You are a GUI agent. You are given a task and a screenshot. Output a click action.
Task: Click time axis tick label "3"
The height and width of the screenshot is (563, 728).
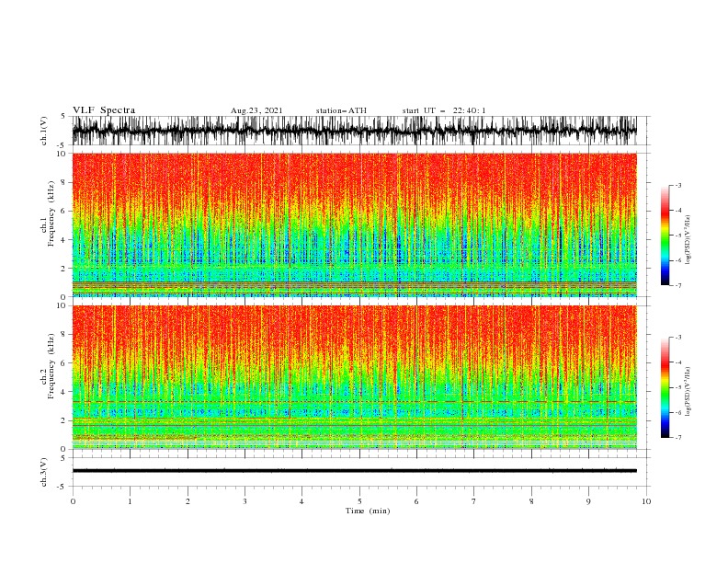point(245,501)
